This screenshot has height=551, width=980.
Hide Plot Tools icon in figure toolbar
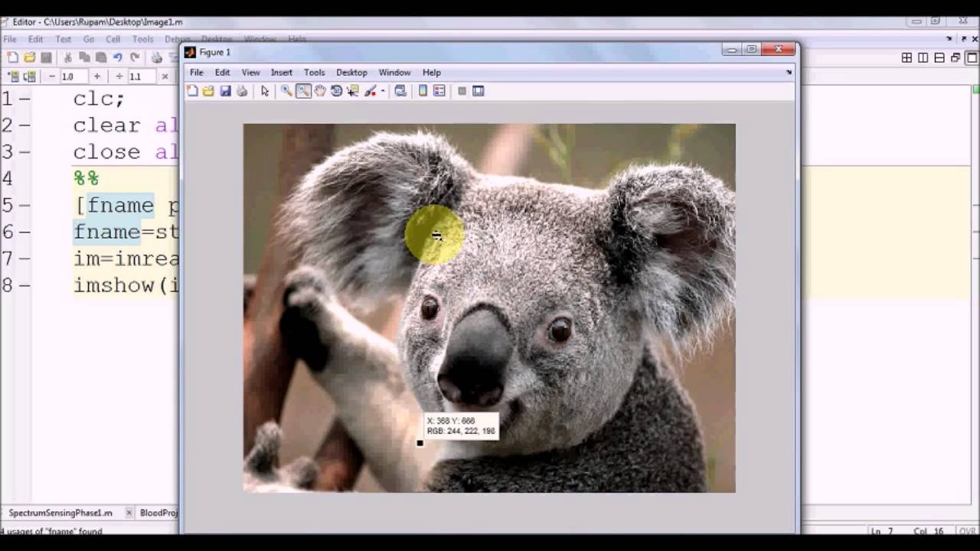[x=462, y=91]
